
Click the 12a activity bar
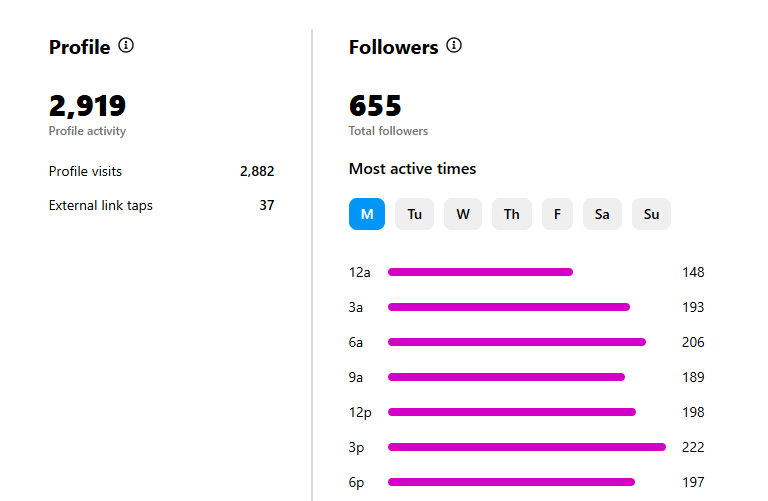pos(480,272)
